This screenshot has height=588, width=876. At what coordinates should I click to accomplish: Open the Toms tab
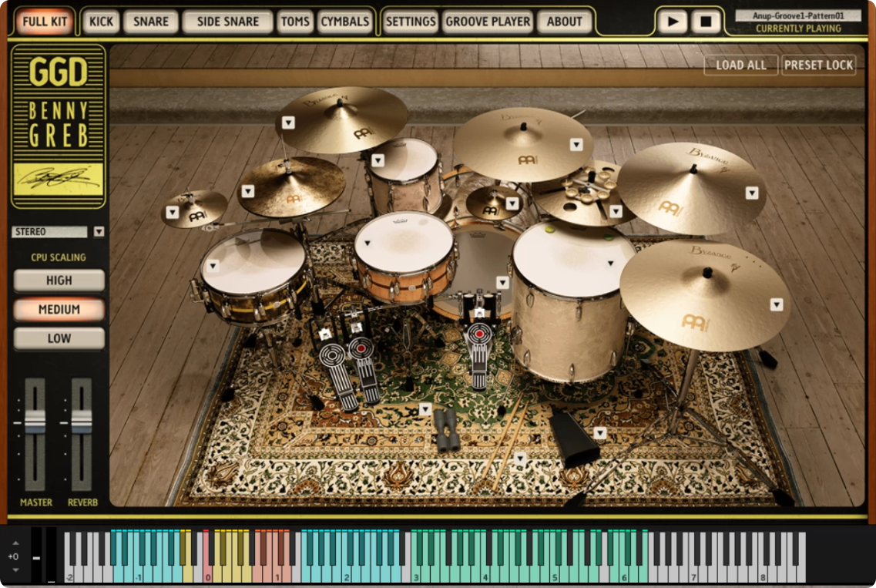pyautogui.click(x=295, y=22)
